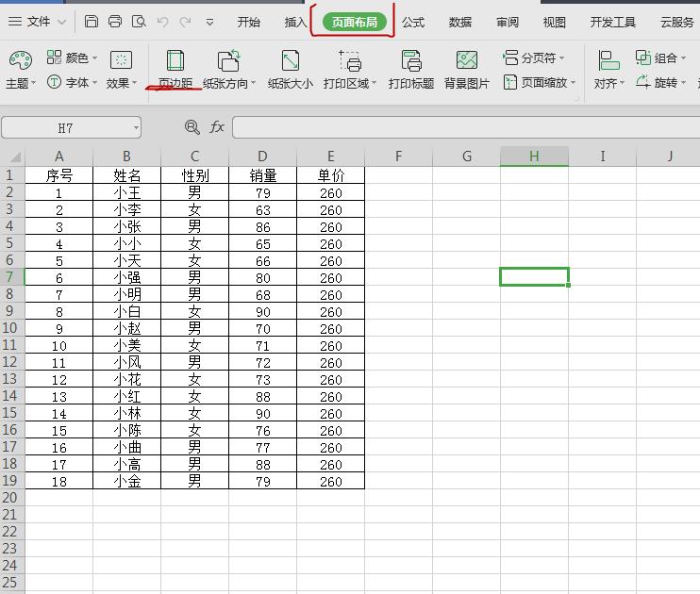
Task: Click the 纸张大小 icon
Action: click(x=291, y=60)
